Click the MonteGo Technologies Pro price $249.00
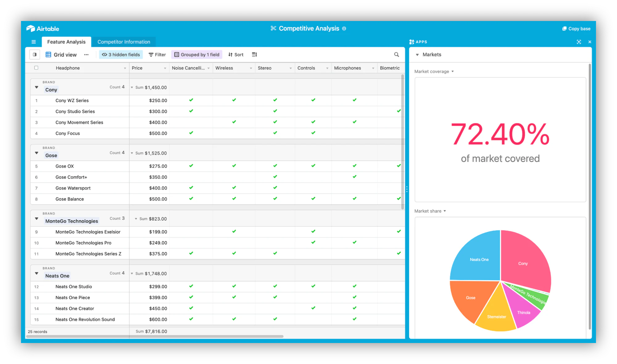 click(158, 243)
